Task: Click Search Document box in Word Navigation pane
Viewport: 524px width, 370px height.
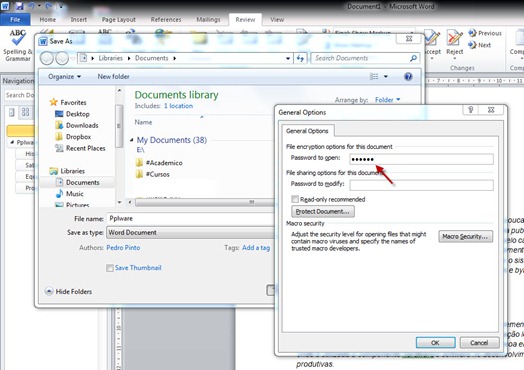Action: point(19,95)
